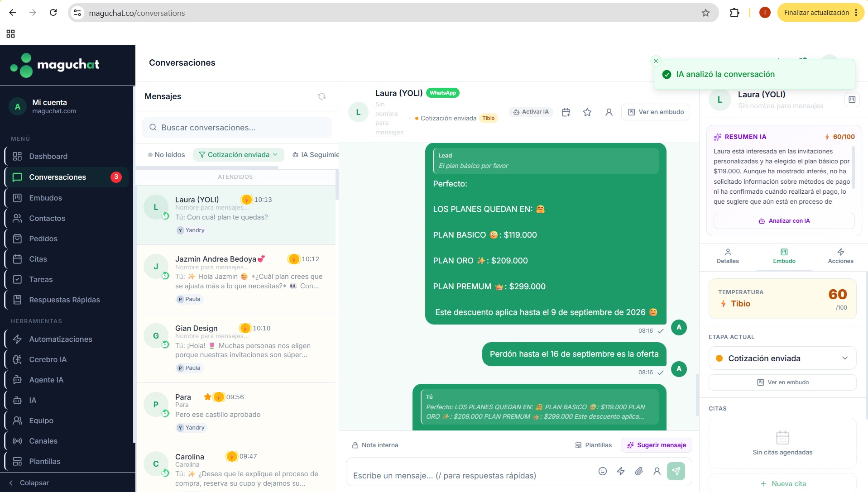Open Equipo section in sidebar
The width and height of the screenshot is (868, 492).
click(x=67, y=420)
